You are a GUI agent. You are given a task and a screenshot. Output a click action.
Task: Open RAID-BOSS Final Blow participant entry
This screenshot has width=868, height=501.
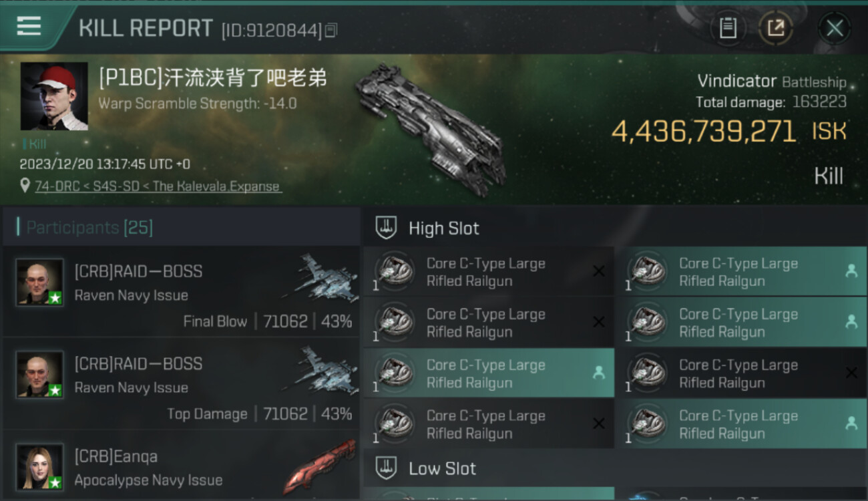tap(181, 291)
